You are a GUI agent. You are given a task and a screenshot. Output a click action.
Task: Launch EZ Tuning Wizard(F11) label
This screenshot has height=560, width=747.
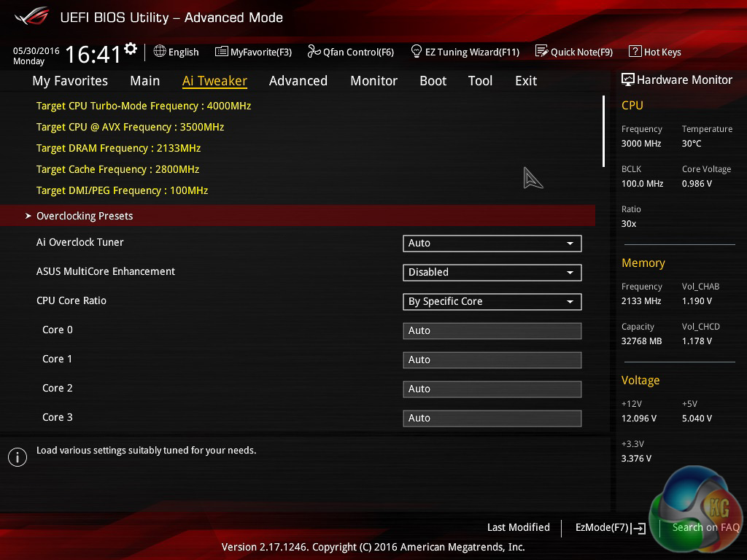[472, 52]
